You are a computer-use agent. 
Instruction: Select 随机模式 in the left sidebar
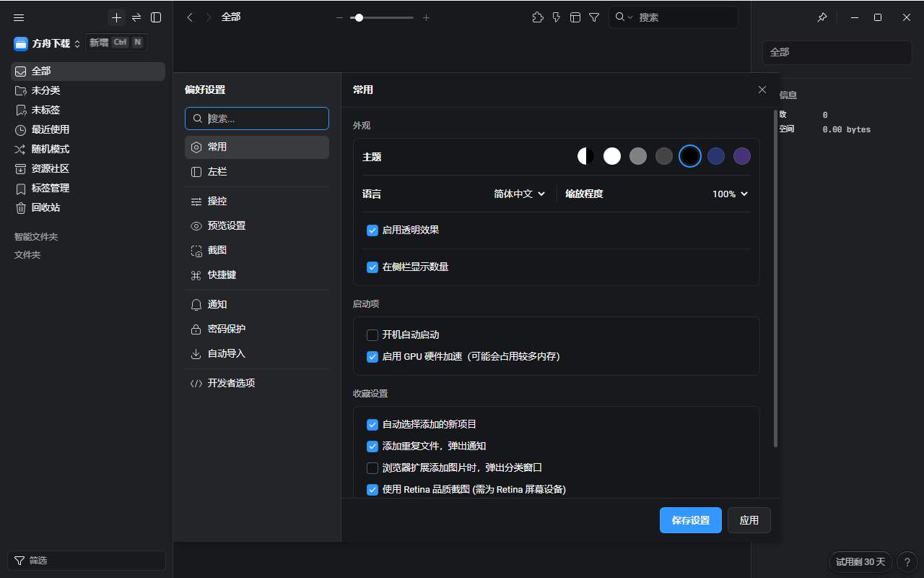pos(50,149)
